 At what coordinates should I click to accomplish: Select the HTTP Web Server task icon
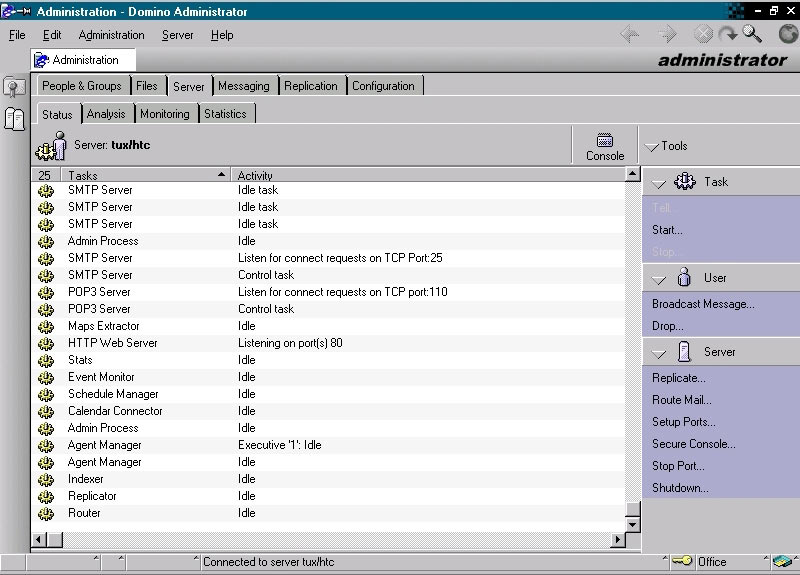click(x=45, y=343)
